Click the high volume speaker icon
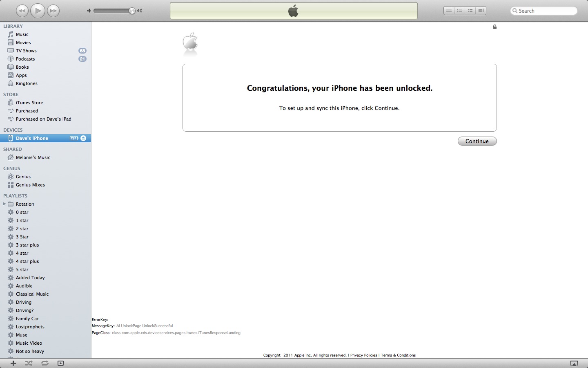Viewport: 588px width, 368px height. (140, 11)
